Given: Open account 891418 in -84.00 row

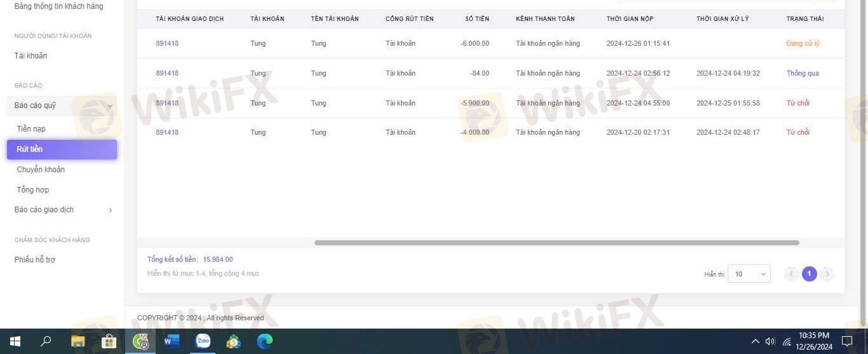Looking at the screenshot, I should (x=167, y=73).
